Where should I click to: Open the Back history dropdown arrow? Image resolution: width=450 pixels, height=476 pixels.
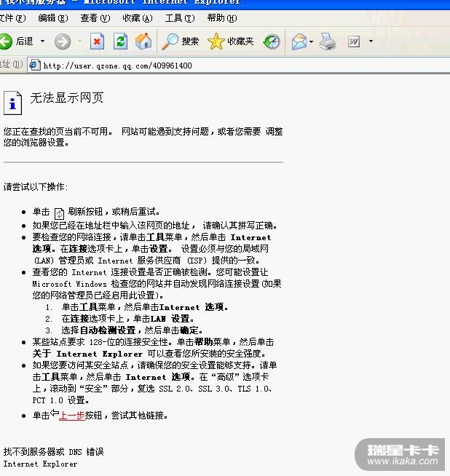tap(42, 41)
